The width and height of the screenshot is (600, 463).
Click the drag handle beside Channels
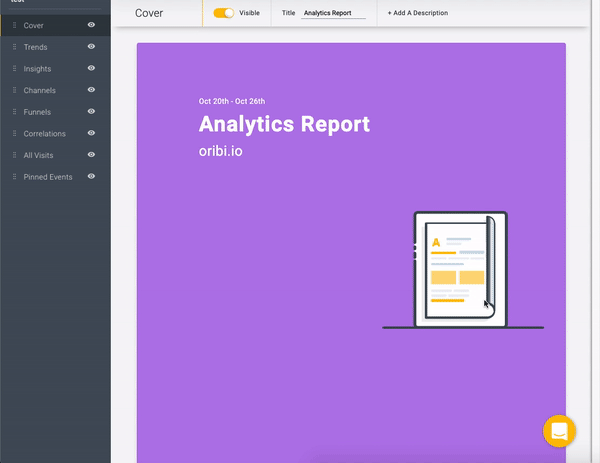point(15,90)
